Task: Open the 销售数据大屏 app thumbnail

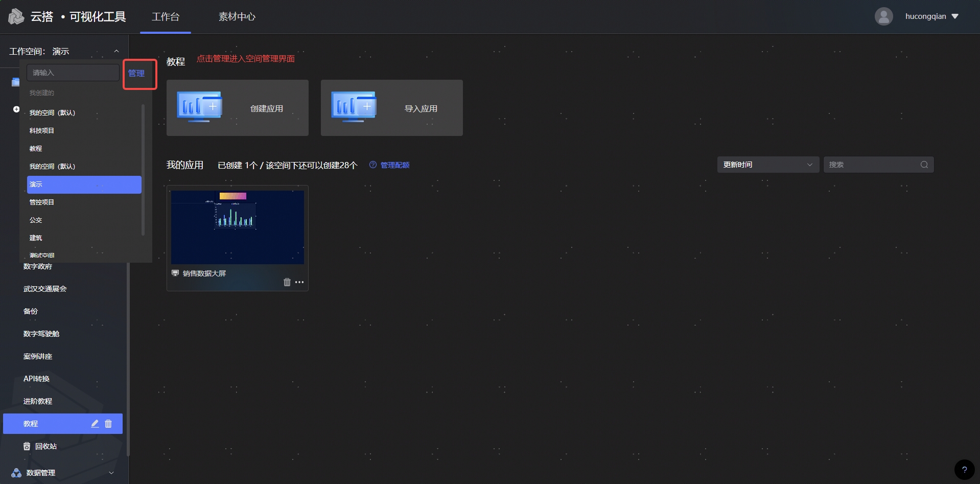Action: [238, 227]
